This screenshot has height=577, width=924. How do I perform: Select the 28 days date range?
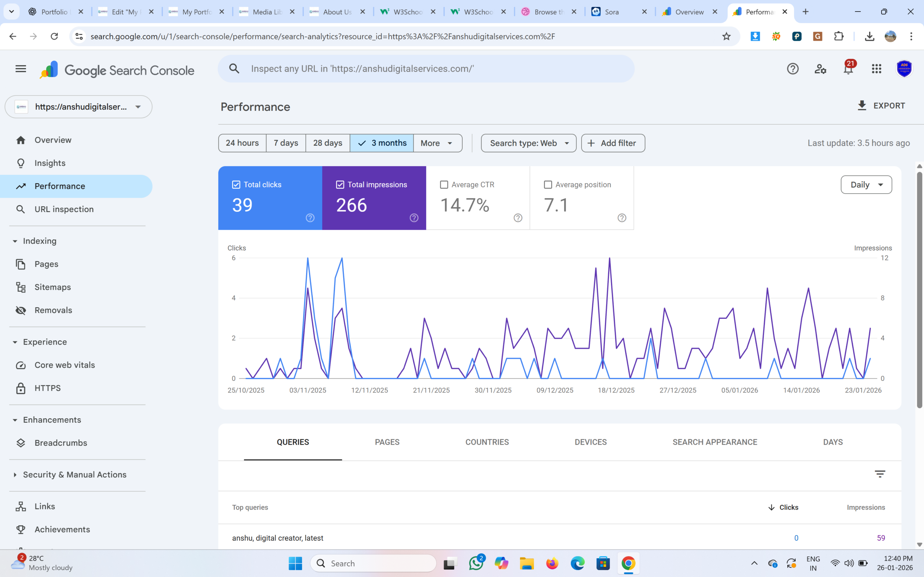click(327, 143)
